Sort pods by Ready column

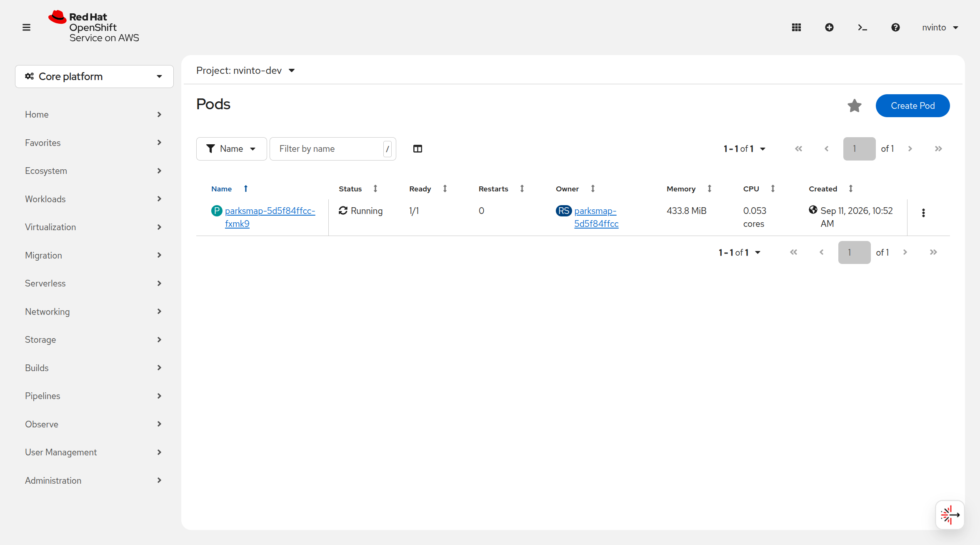click(x=445, y=188)
